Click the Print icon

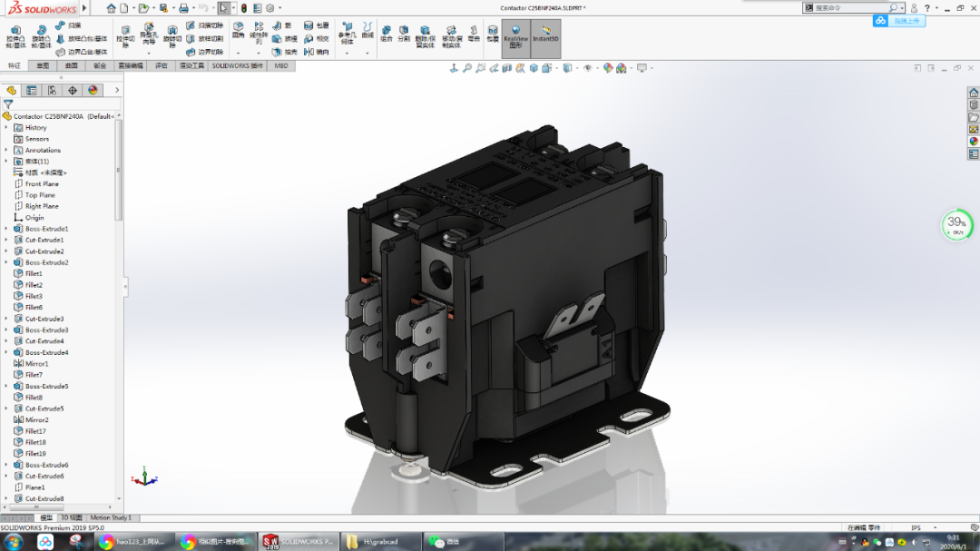point(183,8)
